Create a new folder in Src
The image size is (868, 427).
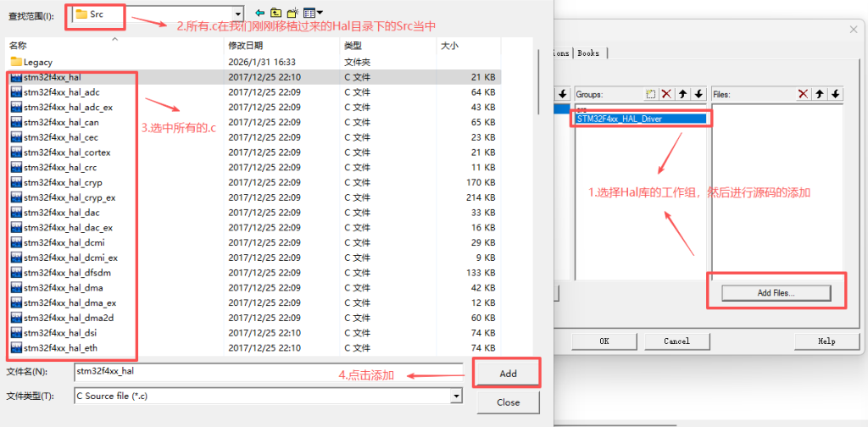click(x=292, y=13)
